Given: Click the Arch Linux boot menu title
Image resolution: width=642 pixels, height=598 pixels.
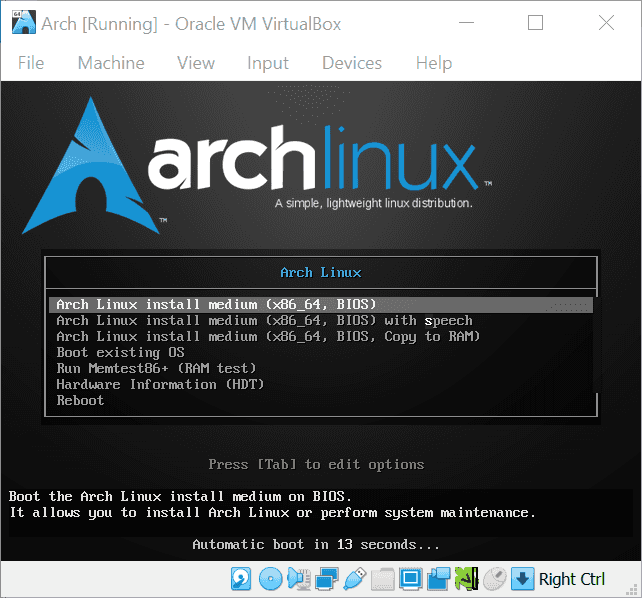Looking at the screenshot, I should [321, 273].
